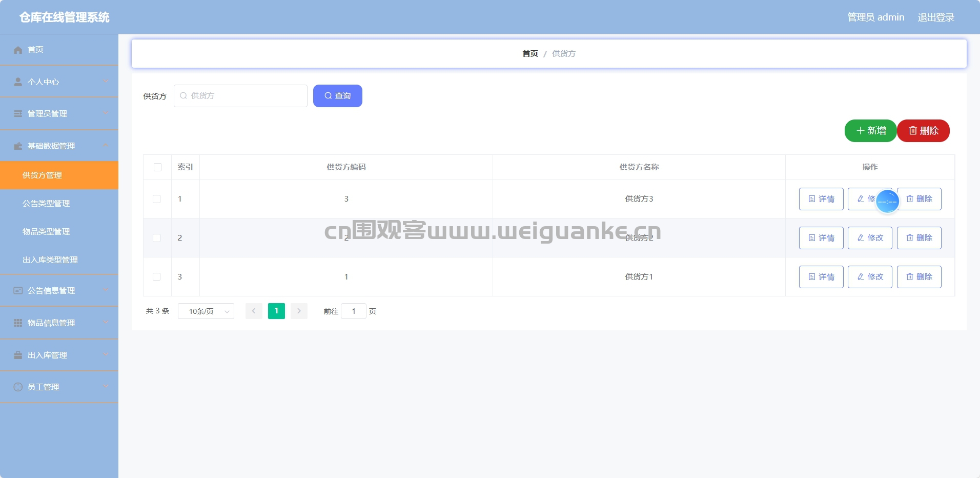Screen dimensions: 980x478
Task: Check the checkbox for row 供货方1
Action: [157, 277]
